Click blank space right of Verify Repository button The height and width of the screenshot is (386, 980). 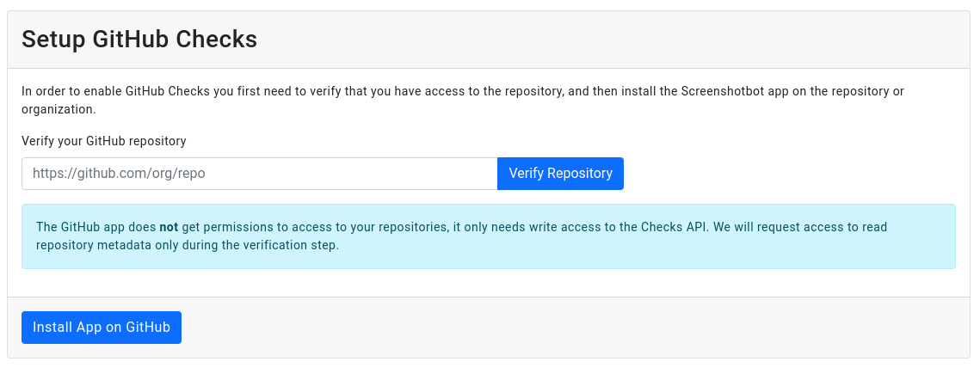[774, 174]
